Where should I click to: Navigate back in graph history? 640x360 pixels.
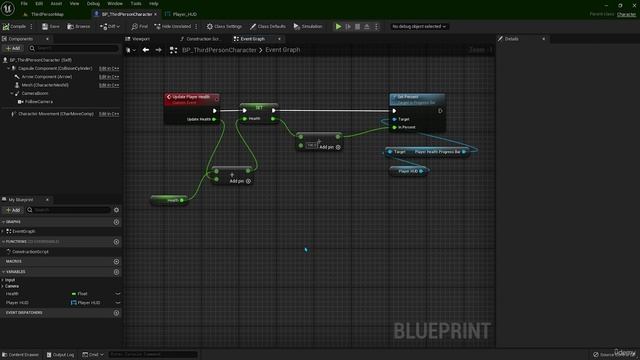[x=146, y=50]
